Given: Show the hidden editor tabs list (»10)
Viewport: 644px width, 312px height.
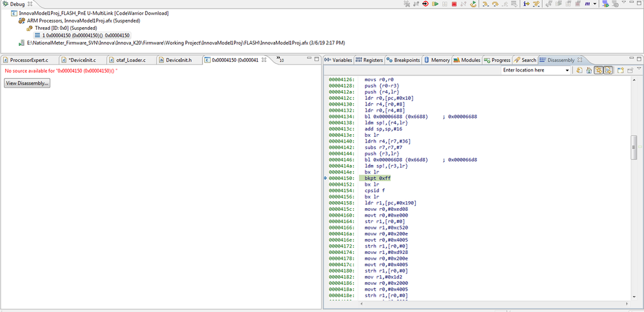Looking at the screenshot, I should pos(280,59).
